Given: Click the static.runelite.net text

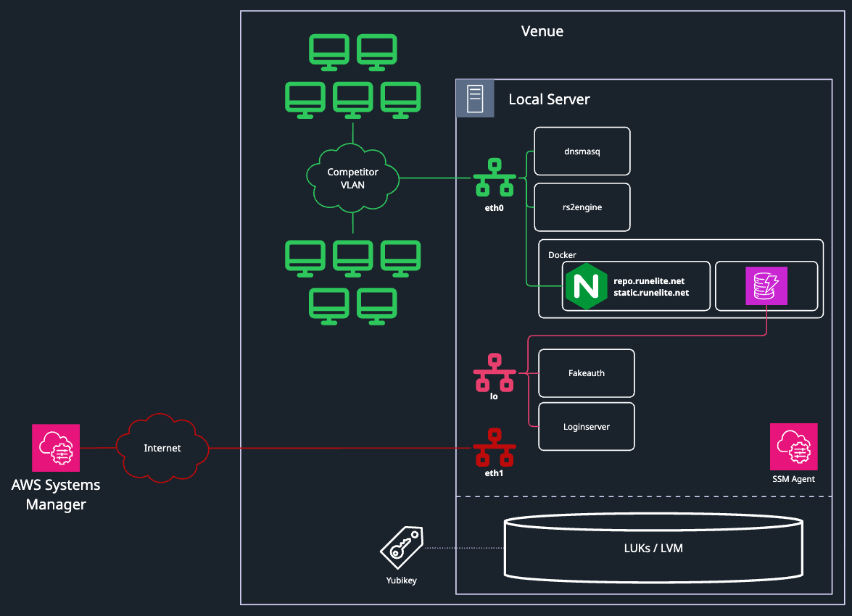Looking at the screenshot, I should click(x=651, y=293).
